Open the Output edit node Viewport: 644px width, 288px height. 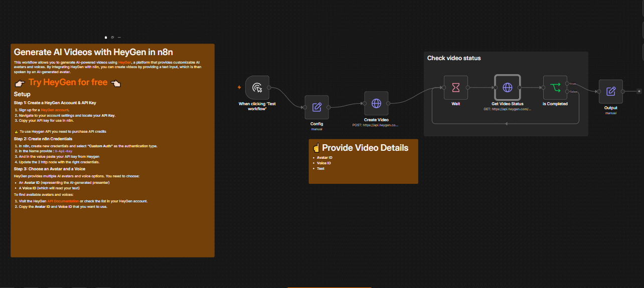pos(610,92)
